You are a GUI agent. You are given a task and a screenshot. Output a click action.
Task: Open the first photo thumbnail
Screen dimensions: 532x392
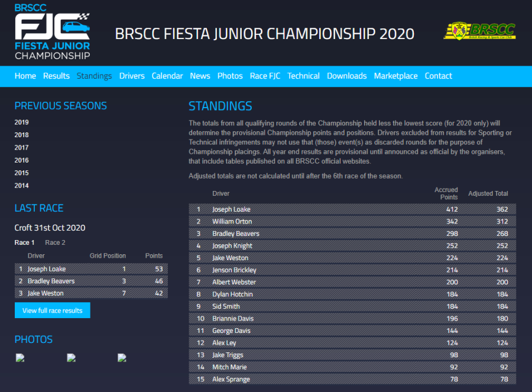click(21, 358)
